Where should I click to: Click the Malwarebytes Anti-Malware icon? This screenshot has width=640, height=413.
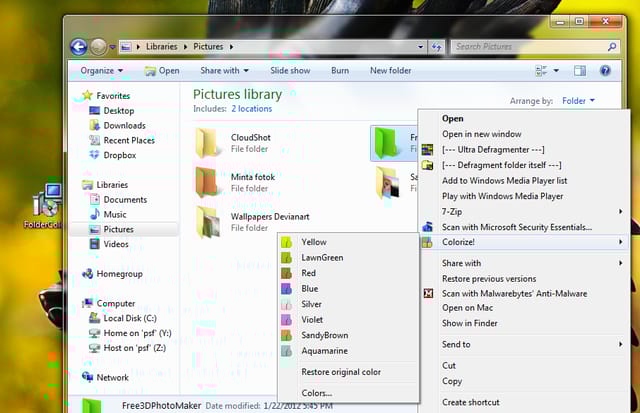[x=428, y=293]
